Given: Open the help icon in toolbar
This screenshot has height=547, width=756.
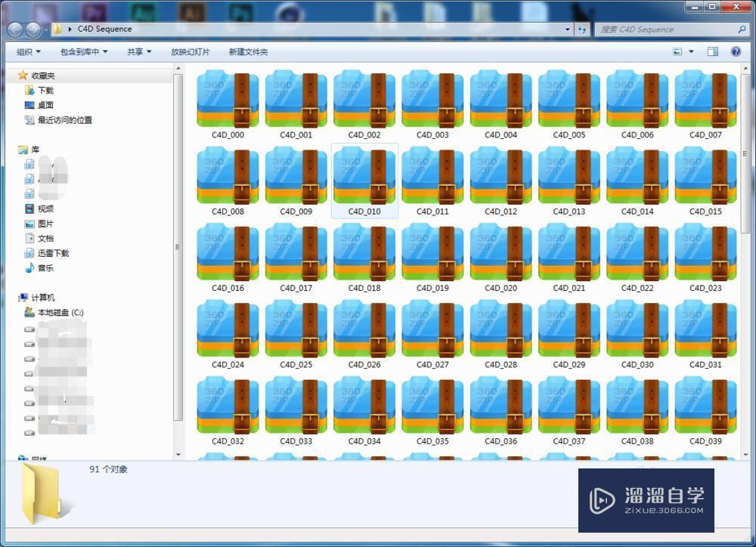Looking at the screenshot, I should (x=736, y=51).
